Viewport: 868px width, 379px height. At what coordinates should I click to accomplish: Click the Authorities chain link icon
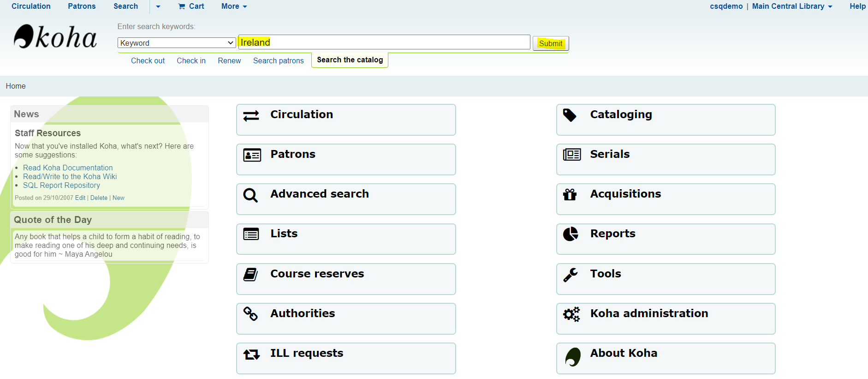250,314
